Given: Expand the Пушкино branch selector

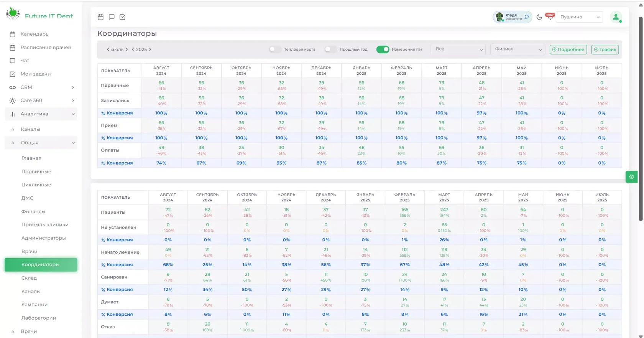Looking at the screenshot, I should 579,17.
